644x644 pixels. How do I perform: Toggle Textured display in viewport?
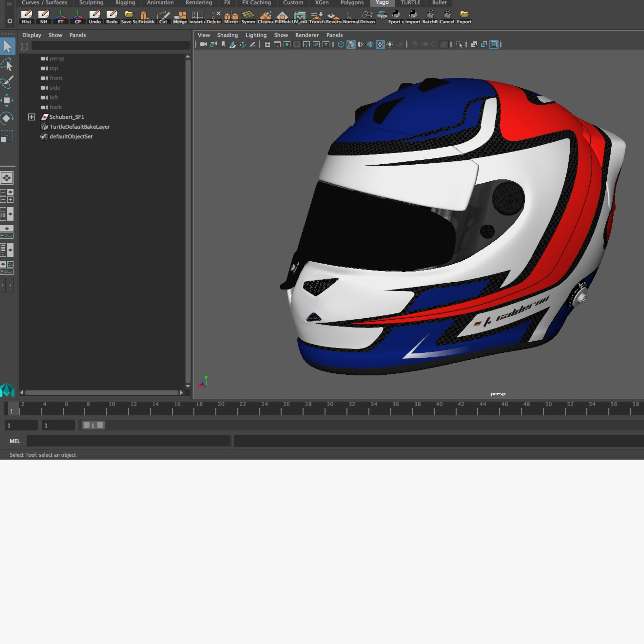(380, 44)
